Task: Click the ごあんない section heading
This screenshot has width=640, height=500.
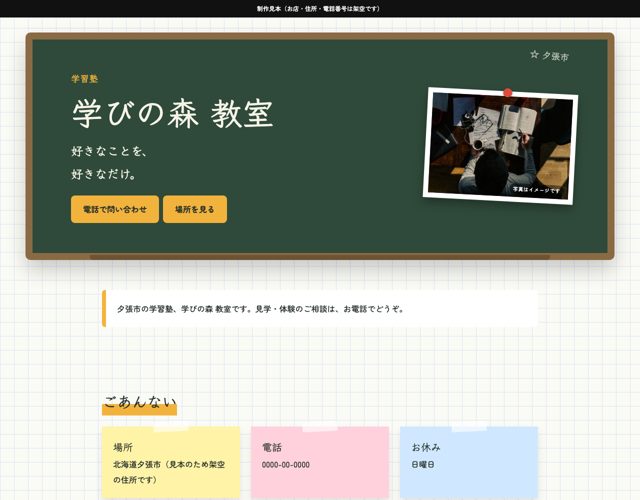Action: pos(139,402)
